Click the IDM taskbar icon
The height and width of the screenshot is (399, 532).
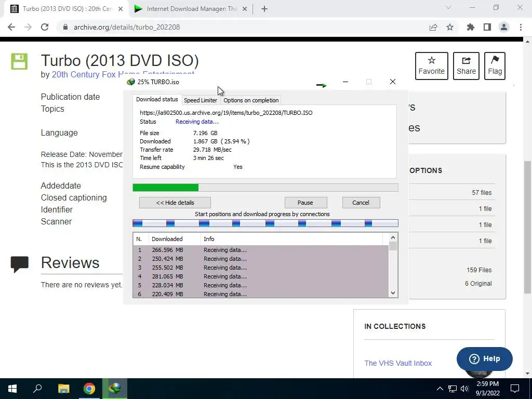coord(115,389)
